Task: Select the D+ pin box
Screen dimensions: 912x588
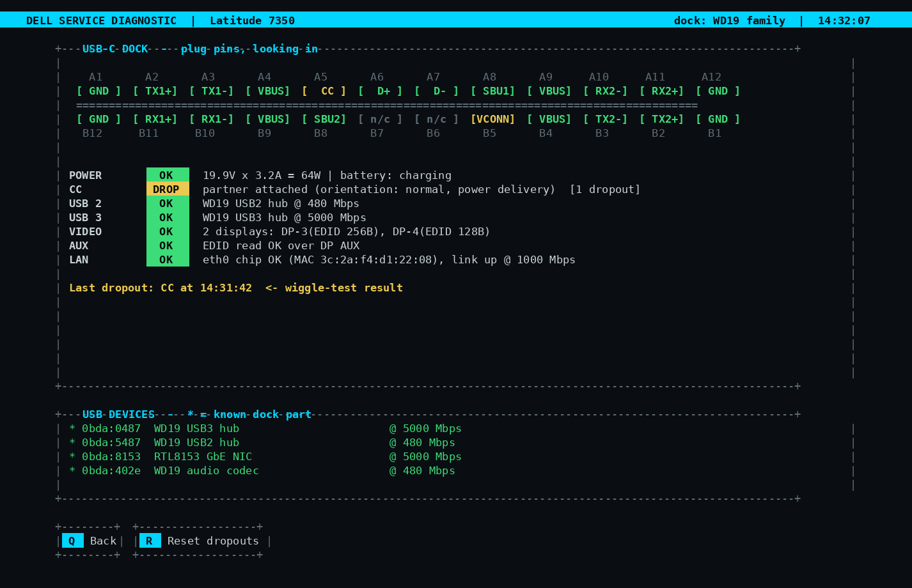Action: [381, 91]
